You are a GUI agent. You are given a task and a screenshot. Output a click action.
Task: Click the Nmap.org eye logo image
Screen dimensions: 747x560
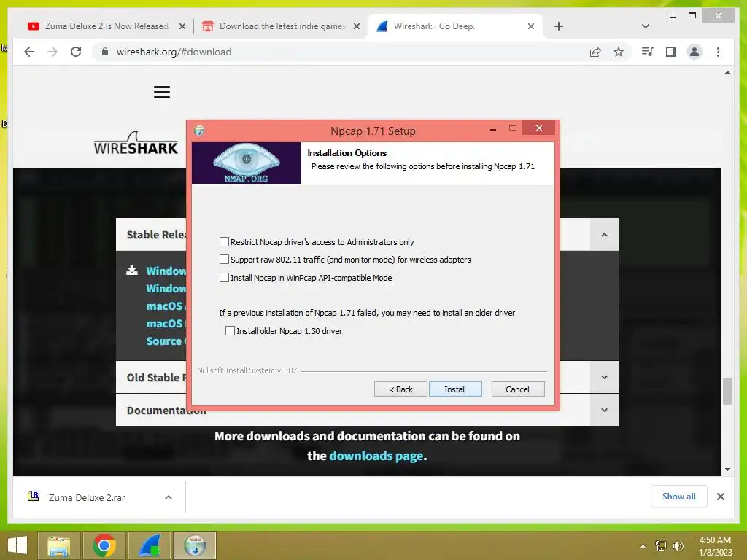point(247,163)
